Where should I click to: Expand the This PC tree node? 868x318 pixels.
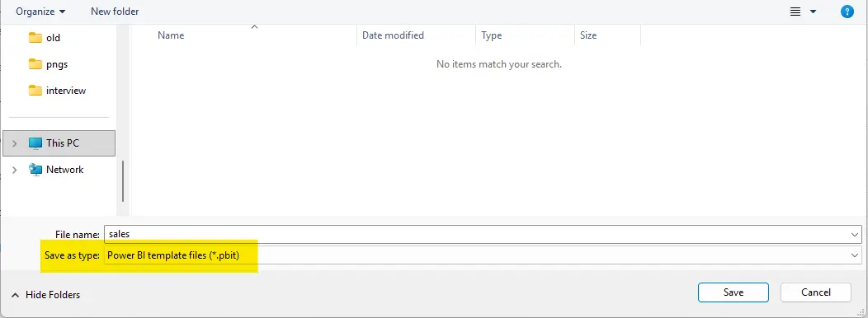tap(14, 143)
